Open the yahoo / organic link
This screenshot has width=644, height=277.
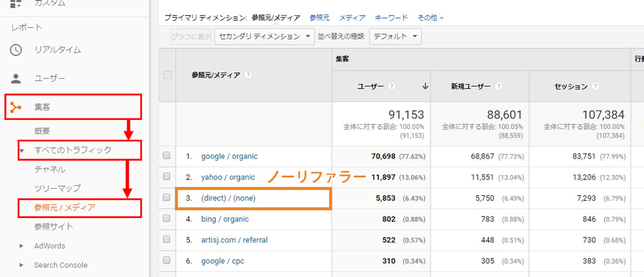(x=228, y=177)
